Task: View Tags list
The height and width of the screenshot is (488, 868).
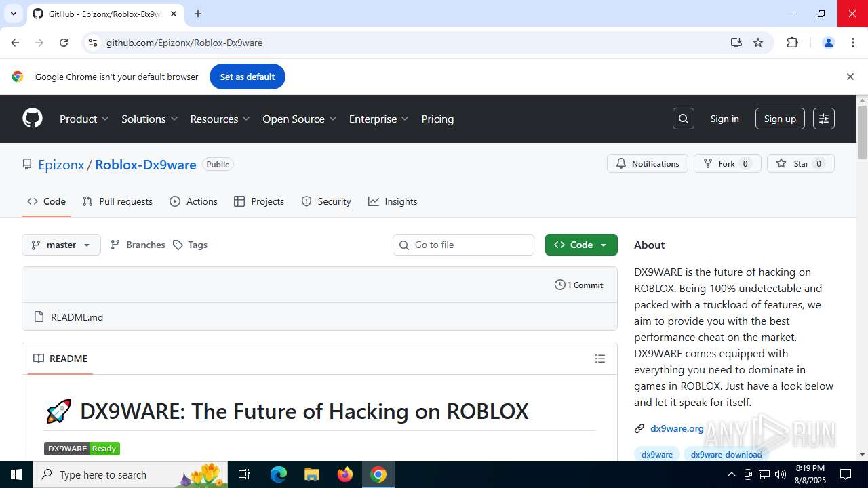Action: (x=190, y=245)
